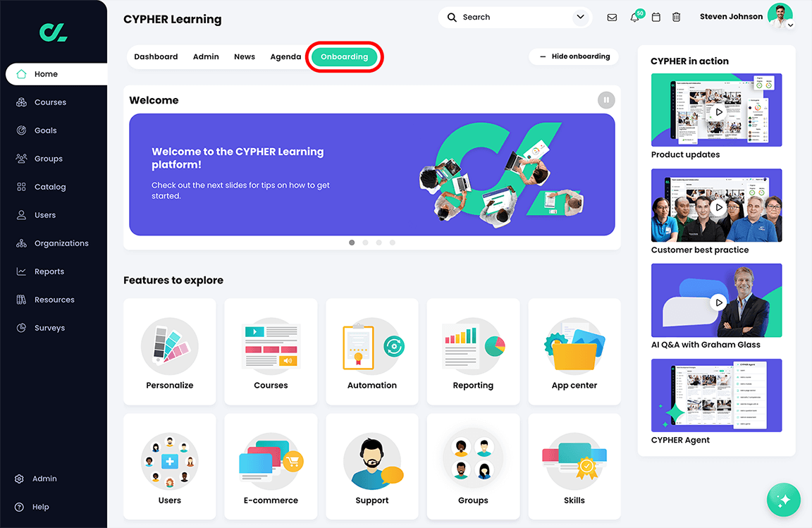Open the trash icon in the header
This screenshot has width=812, height=528.
[x=676, y=17]
